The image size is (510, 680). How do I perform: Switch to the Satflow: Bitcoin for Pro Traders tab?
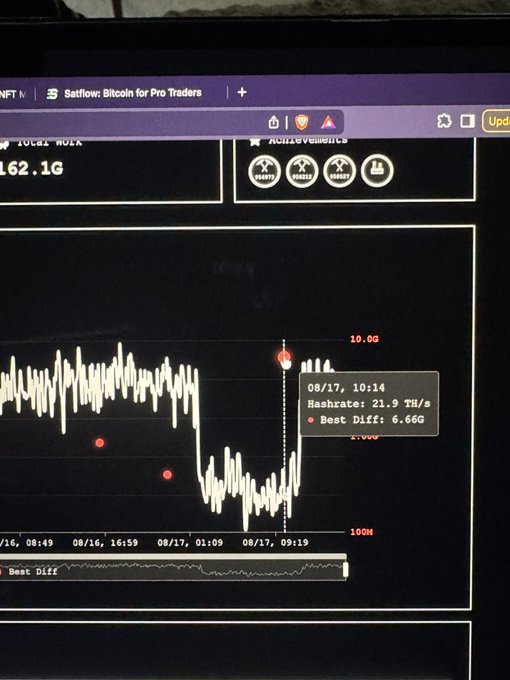coord(125,93)
